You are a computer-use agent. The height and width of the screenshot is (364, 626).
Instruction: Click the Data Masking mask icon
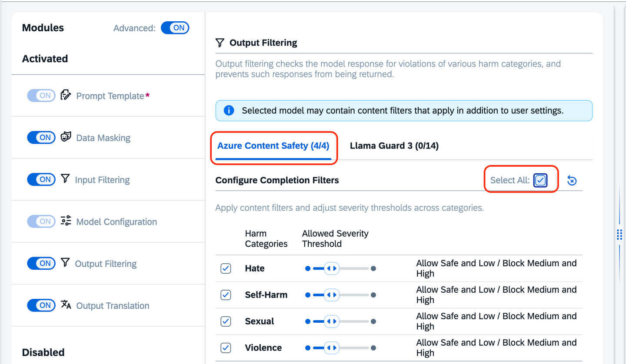[x=66, y=137]
